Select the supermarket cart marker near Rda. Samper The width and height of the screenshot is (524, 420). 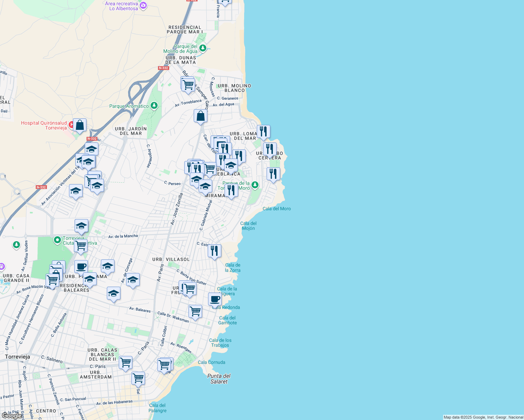point(188,84)
